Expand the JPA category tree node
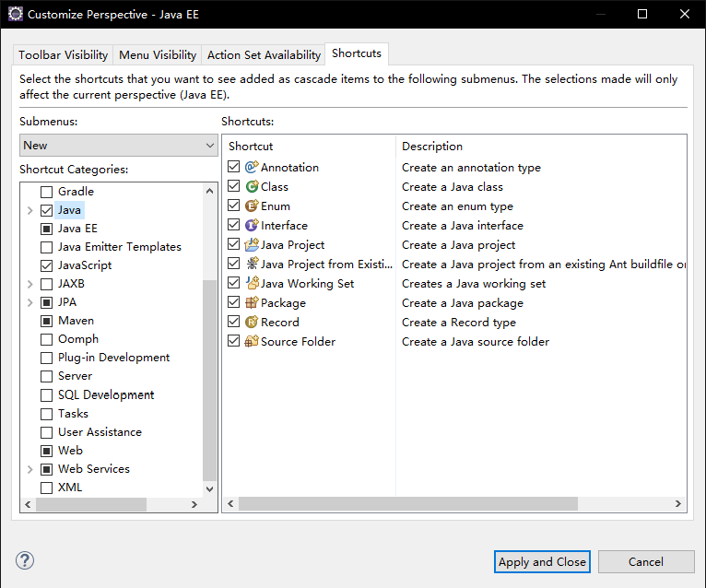 [30, 302]
